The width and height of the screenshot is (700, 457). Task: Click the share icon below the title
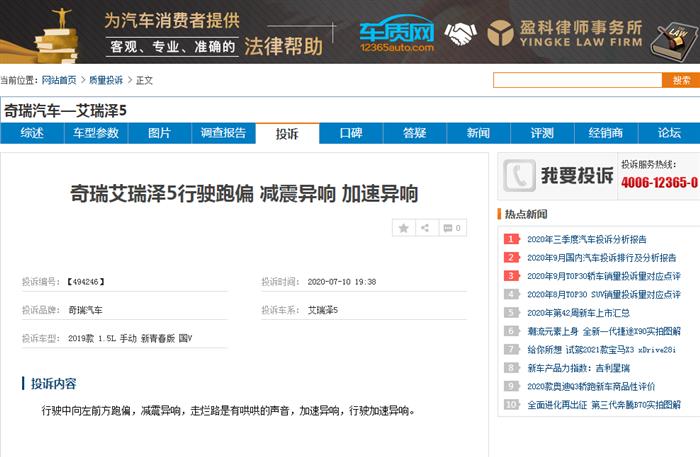click(x=425, y=228)
